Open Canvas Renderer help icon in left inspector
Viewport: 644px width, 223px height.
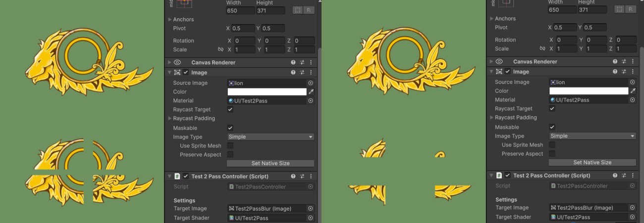[x=293, y=62]
